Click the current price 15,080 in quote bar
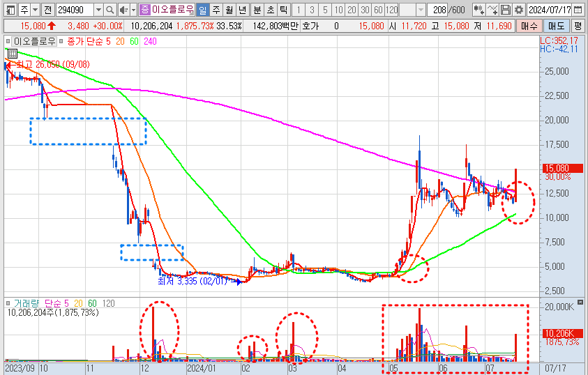This screenshot has height=375, width=588. [33, 26]
